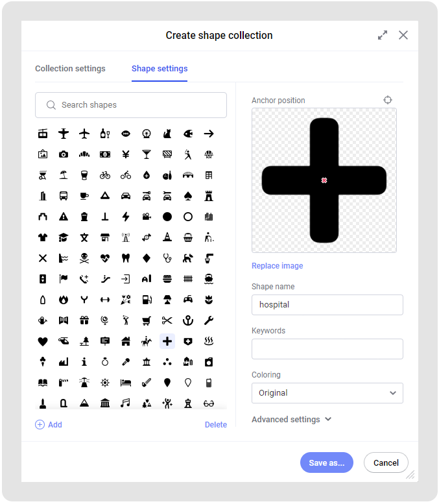Click the lightning bolt shape
This screenshot has height=504, width=439.
click(126, 217)
